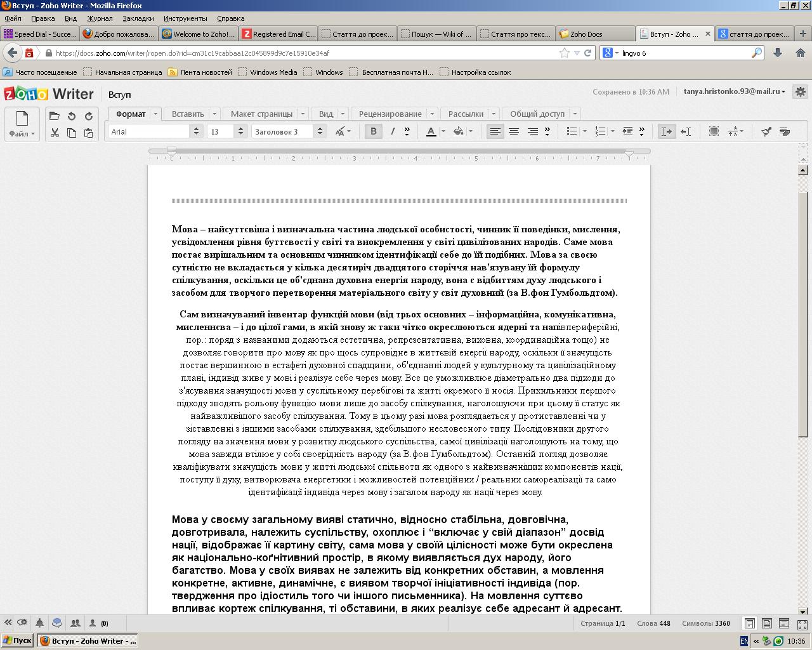
Task: Open the Файл button with page icon
Action: [22, 124]
